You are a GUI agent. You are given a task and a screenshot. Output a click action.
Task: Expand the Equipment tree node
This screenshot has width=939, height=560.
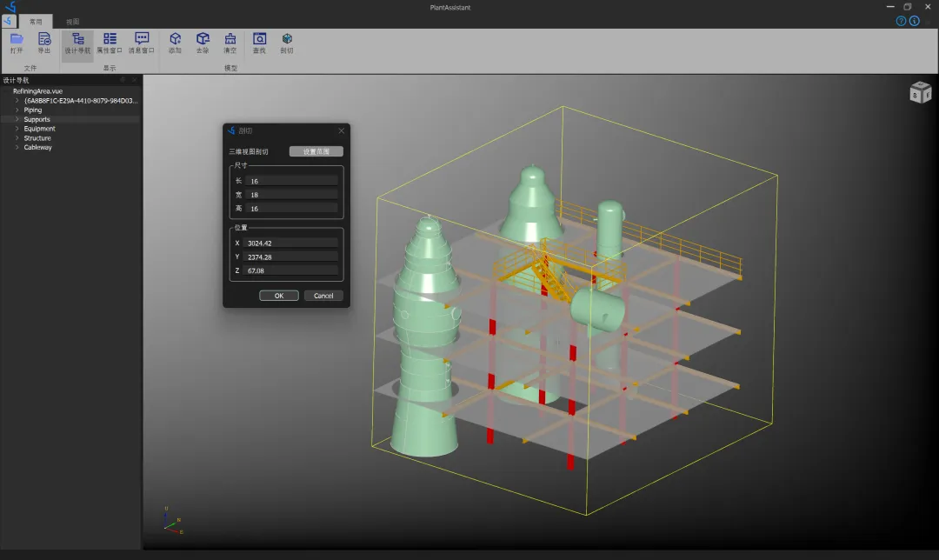tap(17, 129)
